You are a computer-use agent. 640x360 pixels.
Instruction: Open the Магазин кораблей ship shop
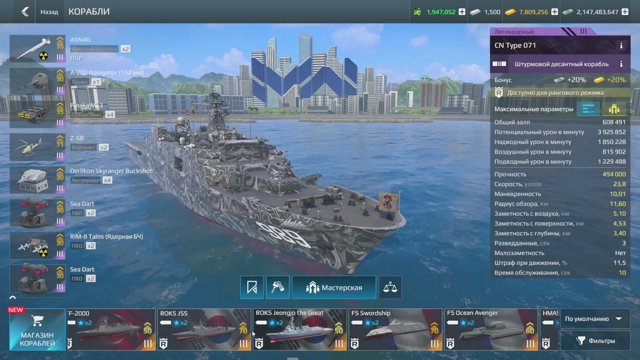(x=37, y=329)
